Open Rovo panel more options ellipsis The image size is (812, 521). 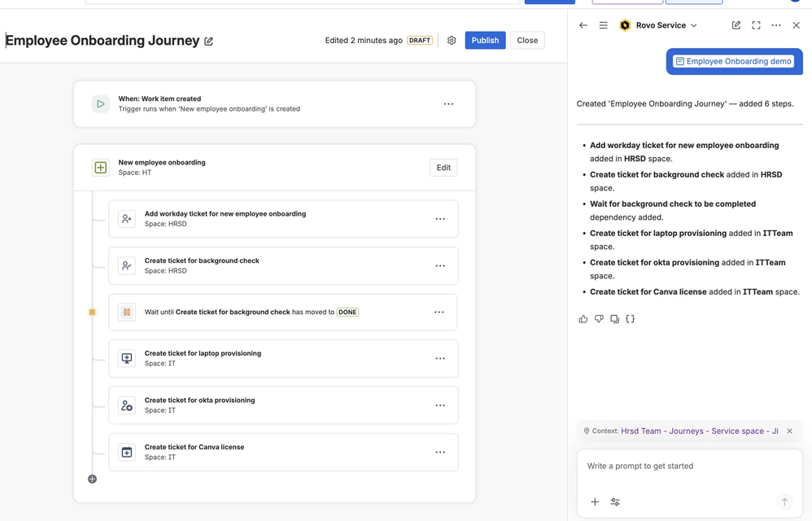click(x=776, y=25)
